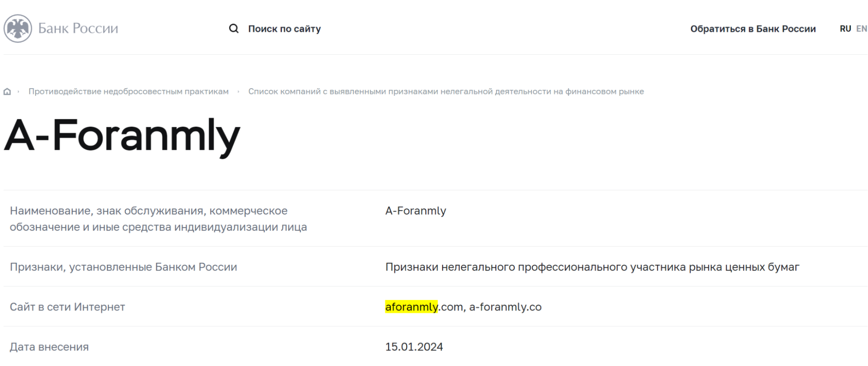Click the 'A-Foranmly' page heading
Screen dimensions: 868x366
122,136
